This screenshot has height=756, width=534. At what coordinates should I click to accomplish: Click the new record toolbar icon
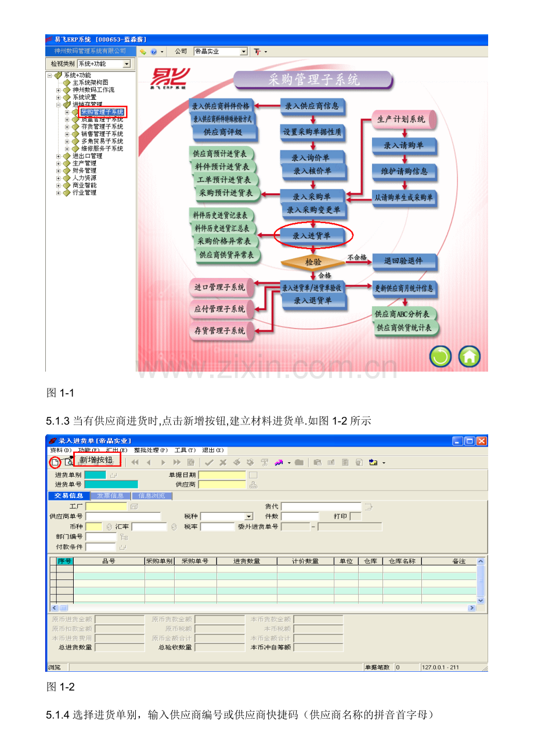(x=54, y=463)
